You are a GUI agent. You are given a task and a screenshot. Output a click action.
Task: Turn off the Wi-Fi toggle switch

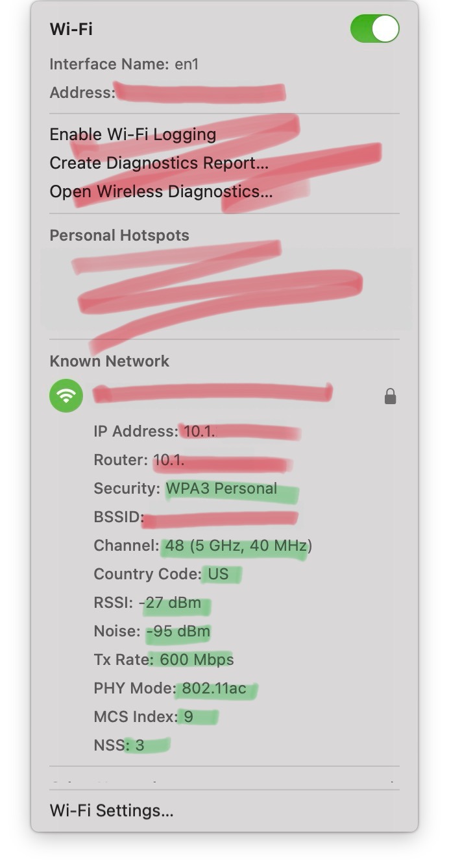coord(374,29)
